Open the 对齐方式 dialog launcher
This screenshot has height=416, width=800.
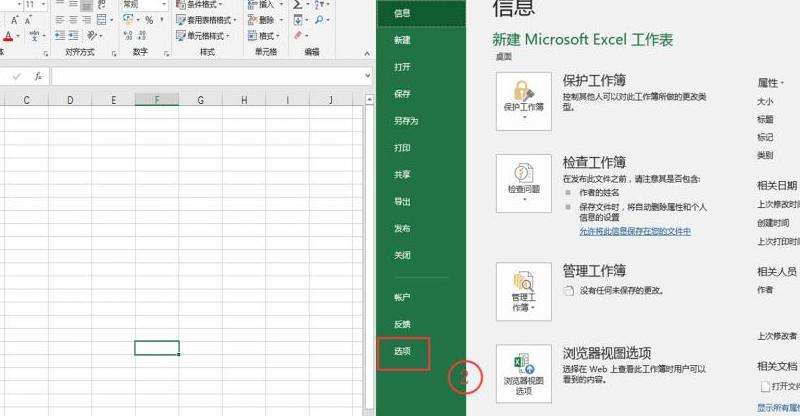tap(114, 54)
